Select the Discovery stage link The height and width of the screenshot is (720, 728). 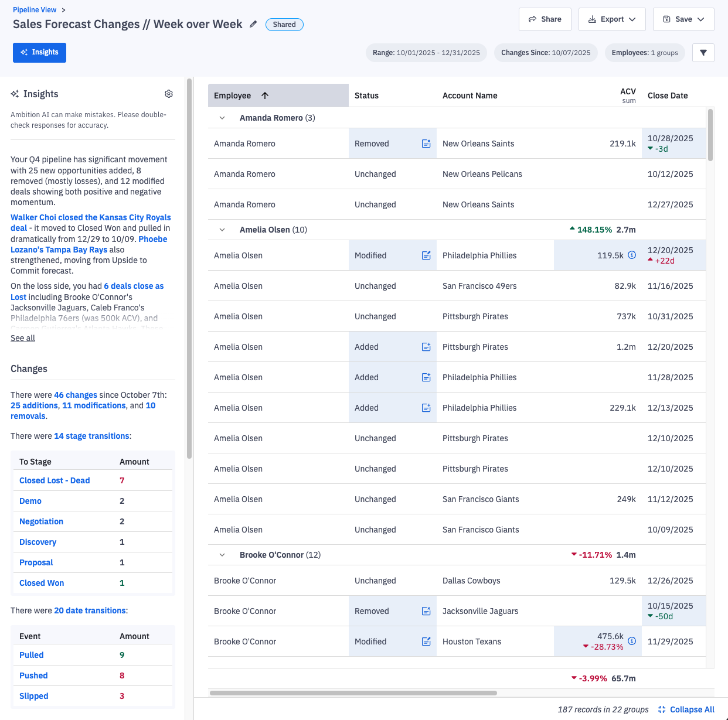click(x=38, y=542)
